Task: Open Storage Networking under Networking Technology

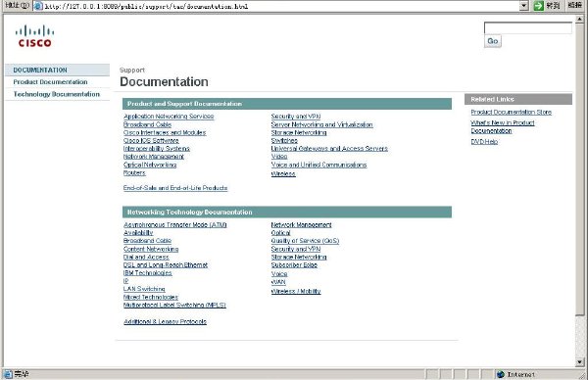Action: 299,257
